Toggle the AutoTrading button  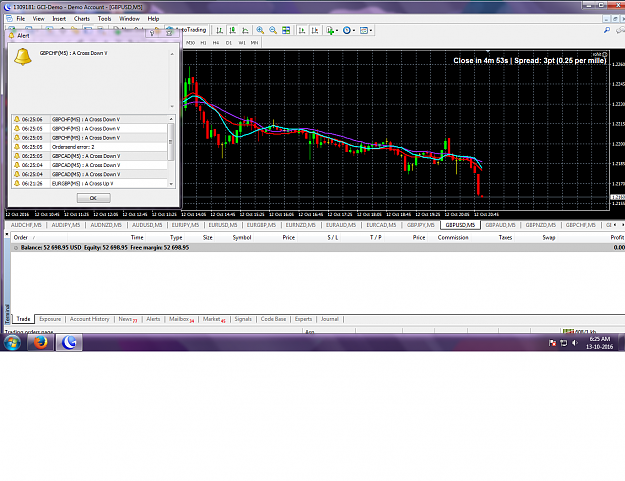tap(187, 30)
